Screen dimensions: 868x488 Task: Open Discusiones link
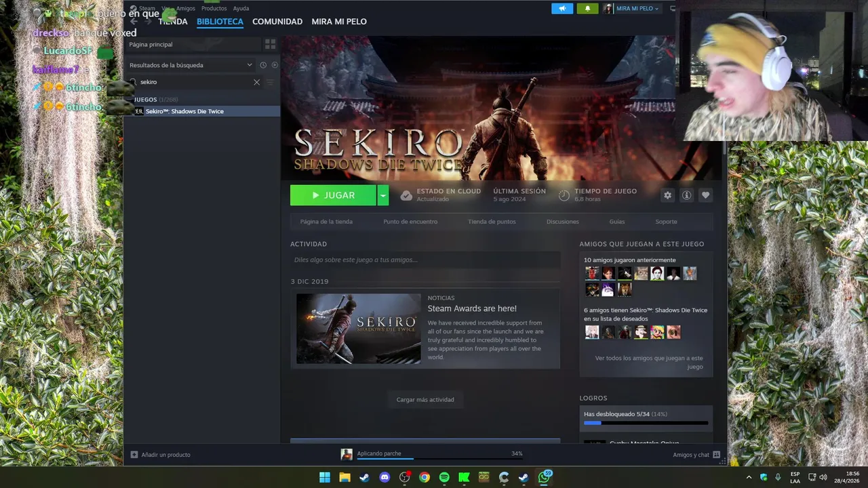tap(563, 222)
